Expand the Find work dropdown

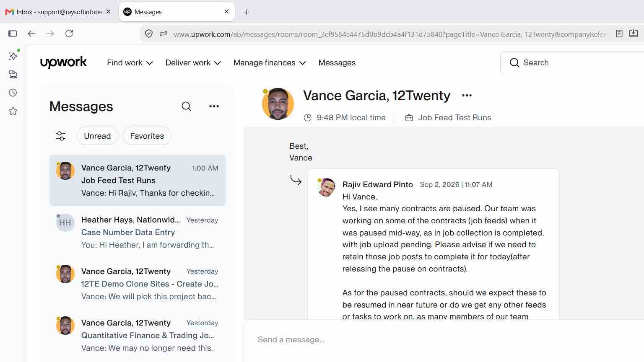pos(130,63)
